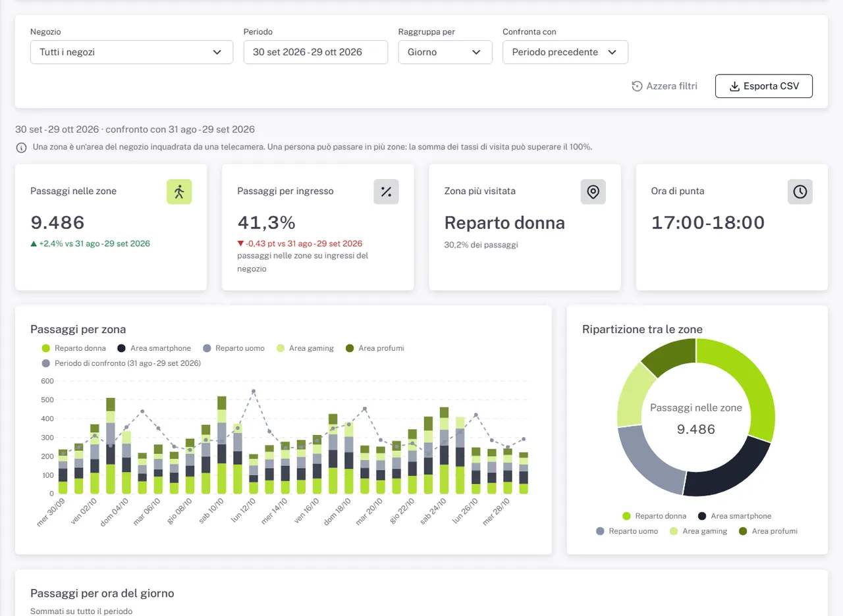Toggle Area profumi in the bar chart legend

pos(375,348)
